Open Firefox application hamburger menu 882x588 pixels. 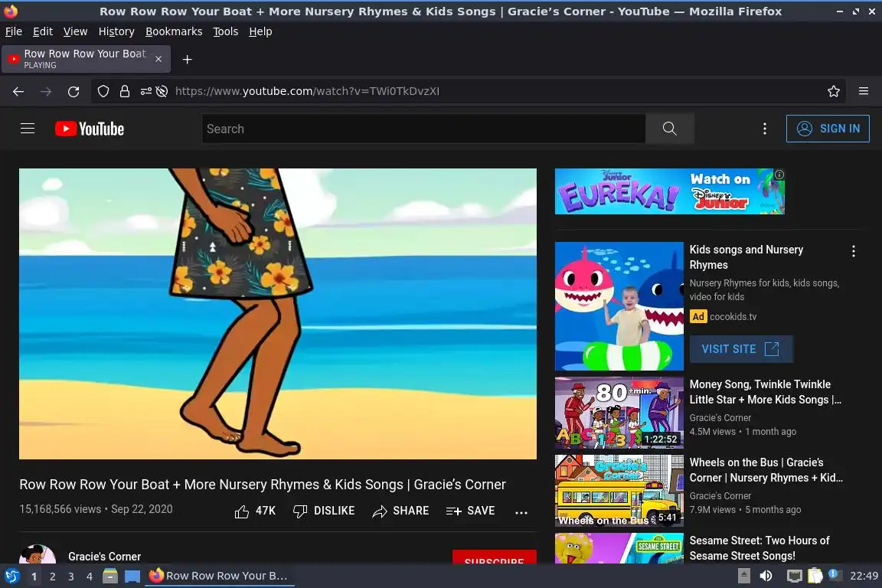coord(864,91)
